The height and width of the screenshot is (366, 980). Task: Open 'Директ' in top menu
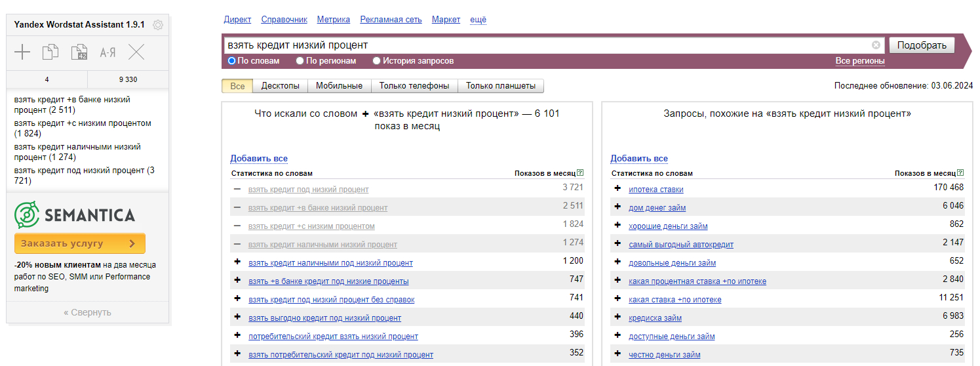[237, 20]
